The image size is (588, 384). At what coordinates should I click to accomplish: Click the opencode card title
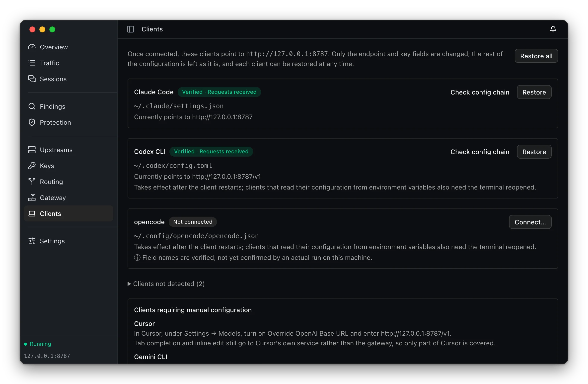[149, 222]
